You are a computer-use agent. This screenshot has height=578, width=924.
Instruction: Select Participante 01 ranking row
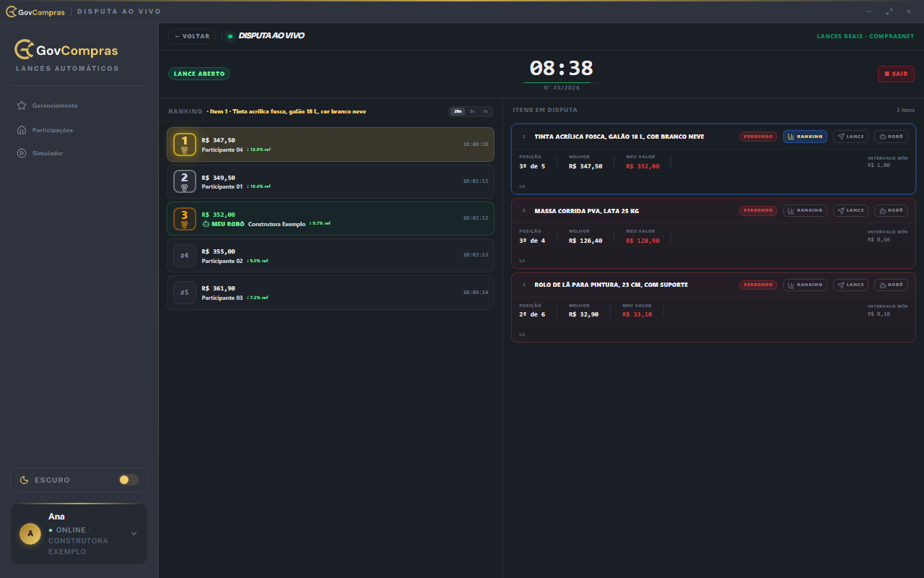click(331, 181)
